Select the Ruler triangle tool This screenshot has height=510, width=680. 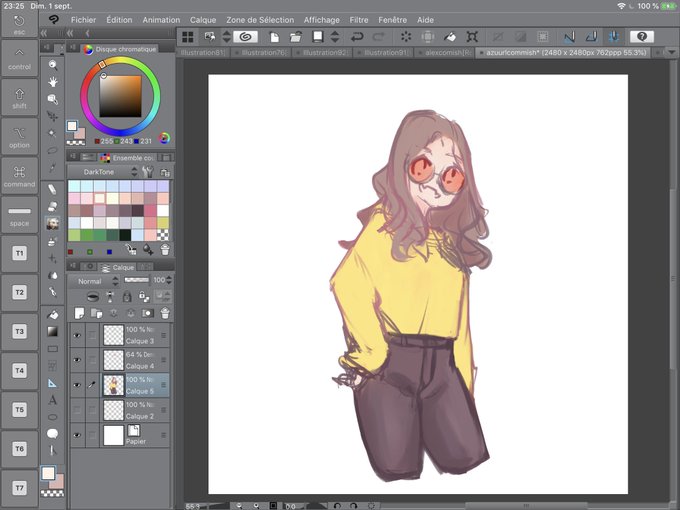tap(52, 382)
